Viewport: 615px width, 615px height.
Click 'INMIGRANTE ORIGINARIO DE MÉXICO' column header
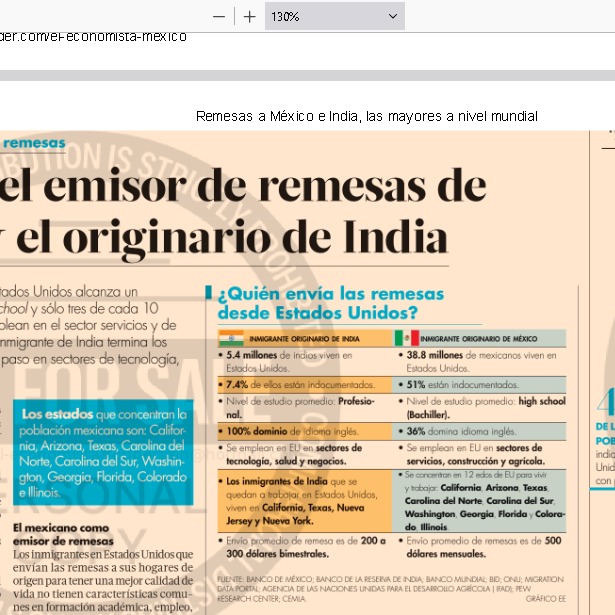click(x=479, y=338)
